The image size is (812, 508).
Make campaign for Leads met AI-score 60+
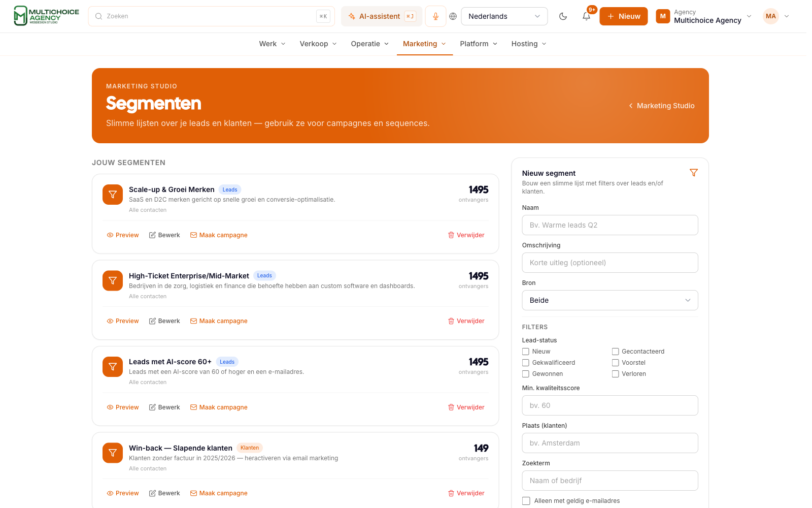pos(219,407)
